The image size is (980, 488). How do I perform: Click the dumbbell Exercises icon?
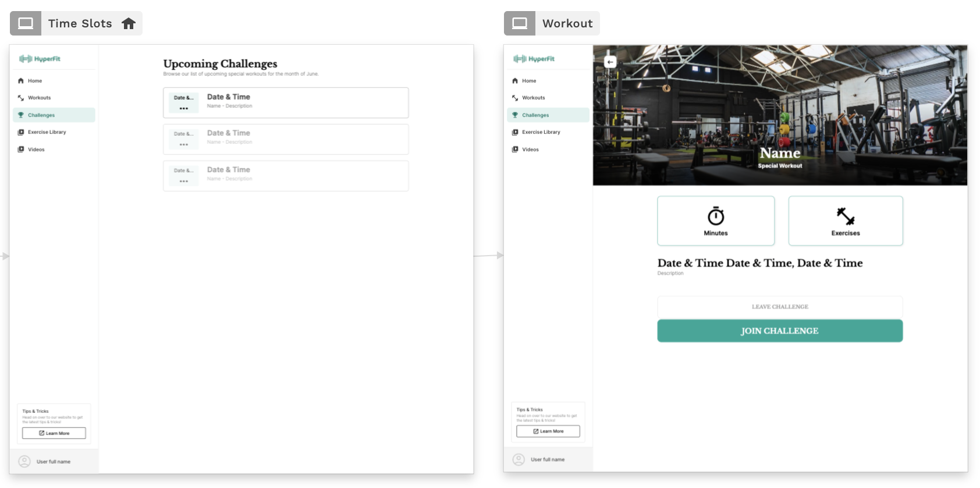[845, 216]
